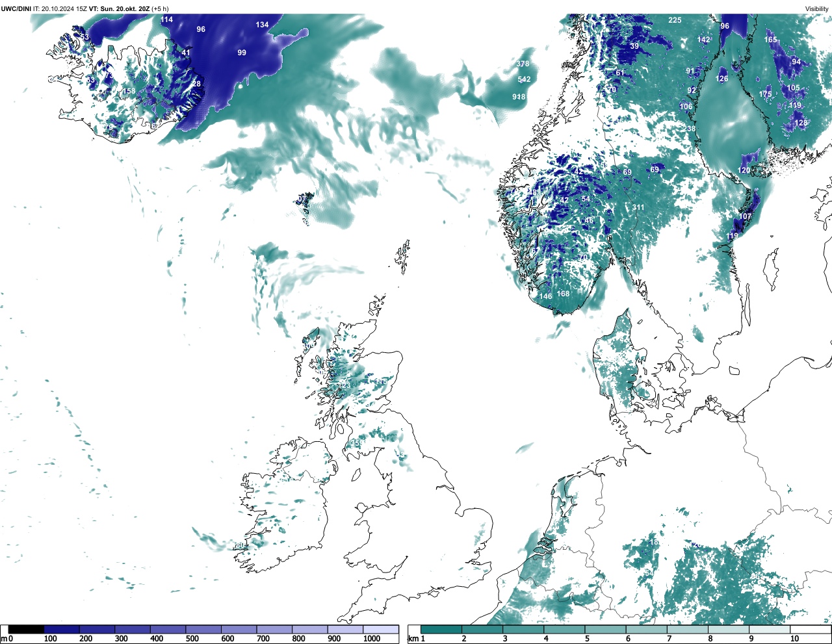Select the lightest 9–10 km legend swatch

770,630
